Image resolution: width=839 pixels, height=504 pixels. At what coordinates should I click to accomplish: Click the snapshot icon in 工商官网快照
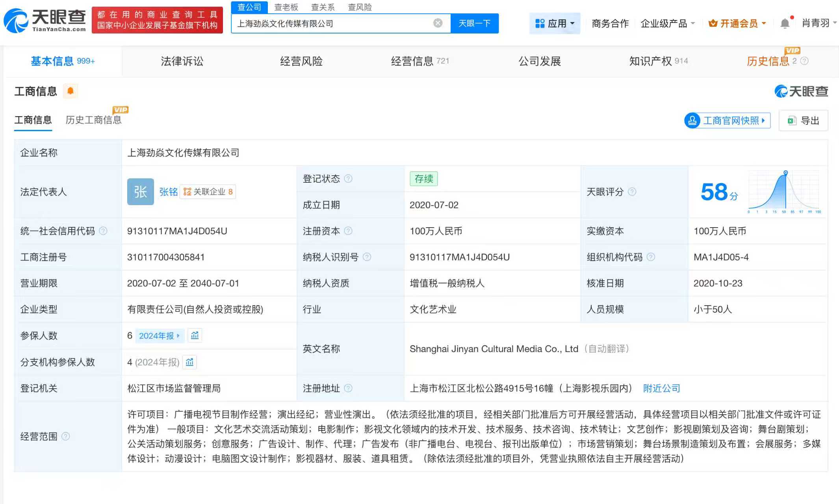(692, 120)
